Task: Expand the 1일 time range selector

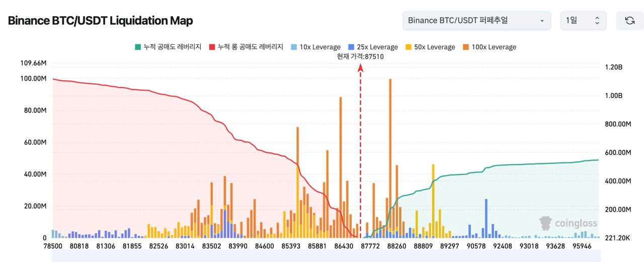Action: click(x=583, y=21)
